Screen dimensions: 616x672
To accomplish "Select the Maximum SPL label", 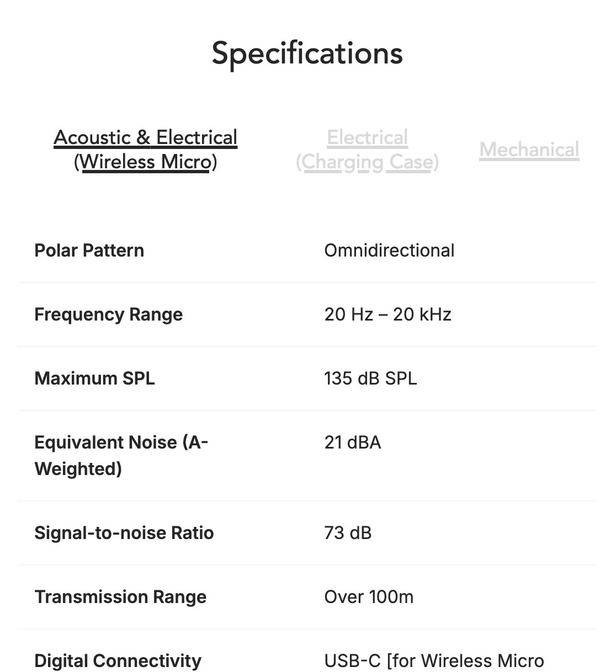I will [94, 378].
